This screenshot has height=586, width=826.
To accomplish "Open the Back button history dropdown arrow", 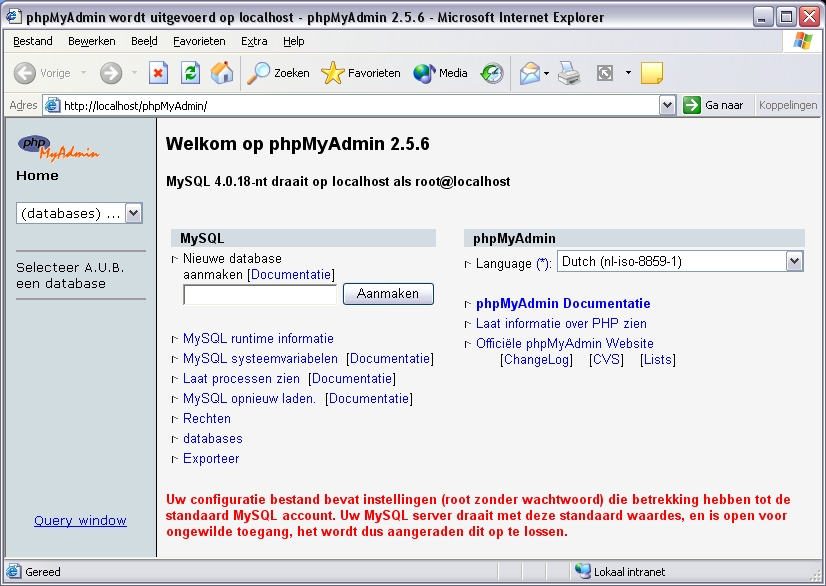I will 83,73.
